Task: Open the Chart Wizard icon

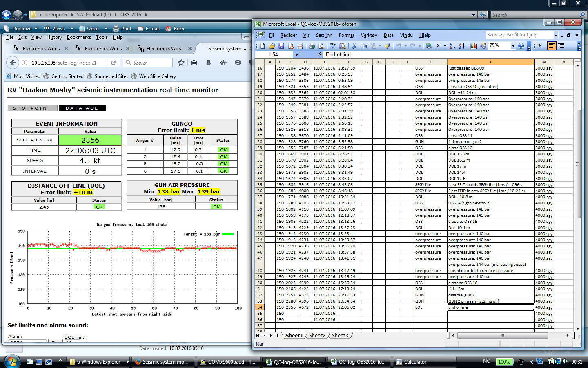Action: (474, 46)
